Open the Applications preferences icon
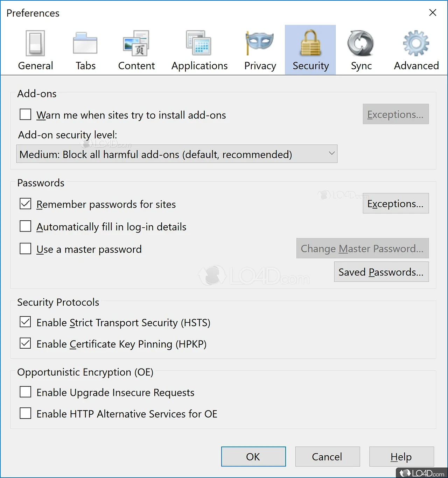The width and height of the screenshot is (448, 478). point(199,43)
